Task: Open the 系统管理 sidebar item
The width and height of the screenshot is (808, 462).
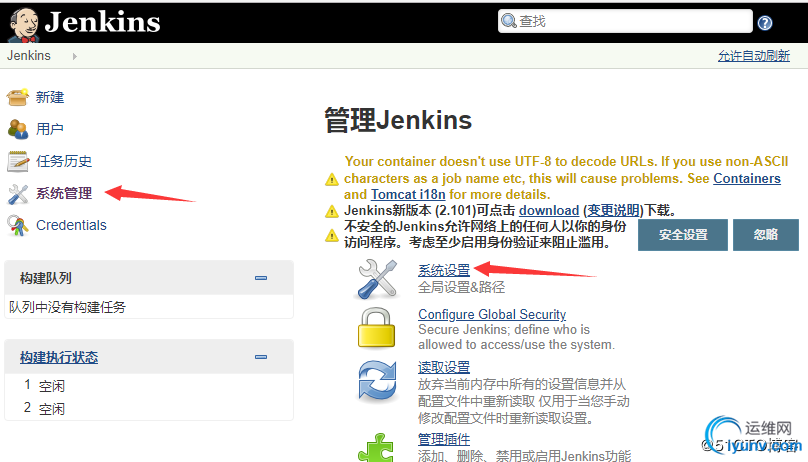Action: pyautogui.click(x=64, y=193)
